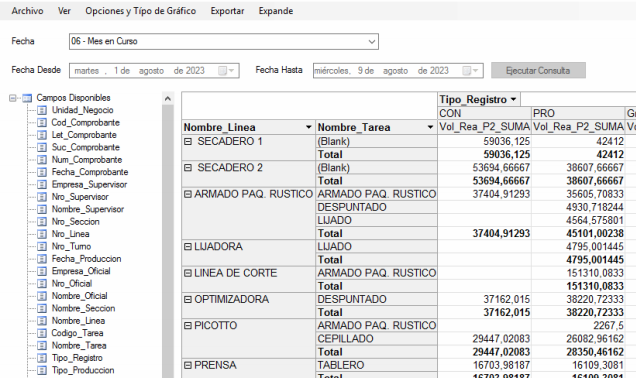Click the Nombre_Tarea field icon in tree
This screenshot has width=636, height=378.
point(42,346)
